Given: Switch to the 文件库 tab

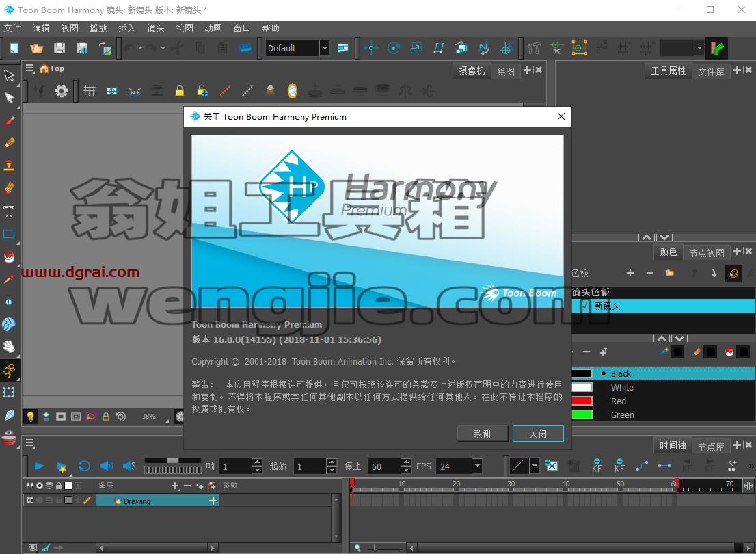Looking at the screenshot, I should tap(711, 71).
